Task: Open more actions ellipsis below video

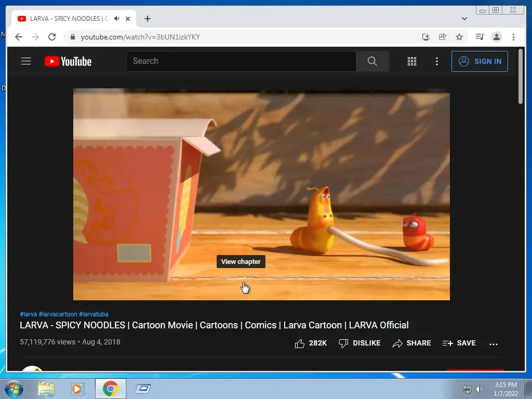Action: pos(494,344)
